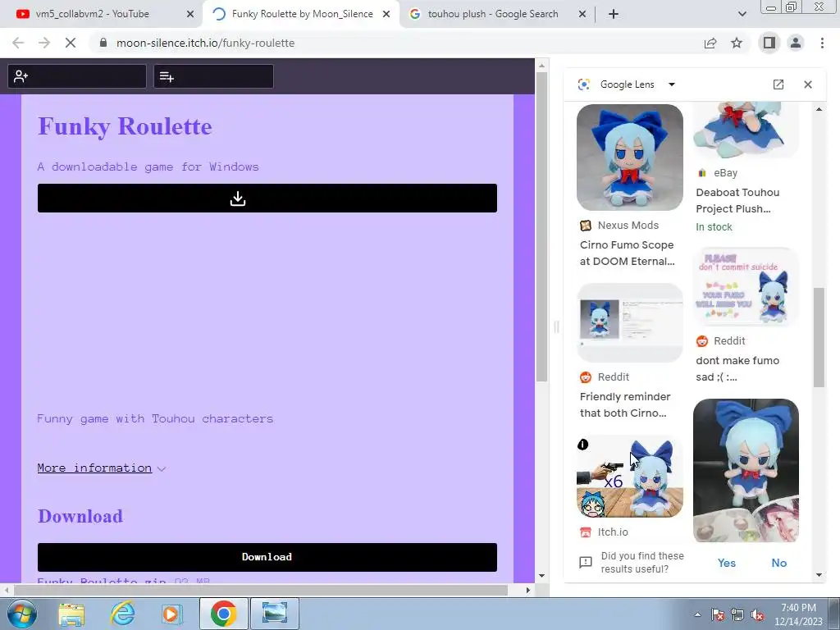Go forward to the next page
840x630 pixels.
(x=44, y=43)
